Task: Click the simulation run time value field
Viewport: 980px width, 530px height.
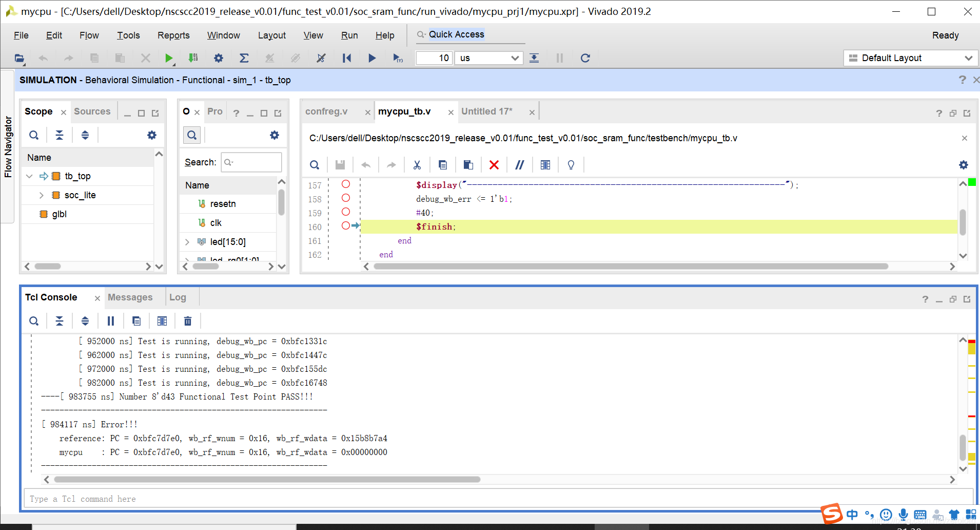Action: [x=434, y=58]
